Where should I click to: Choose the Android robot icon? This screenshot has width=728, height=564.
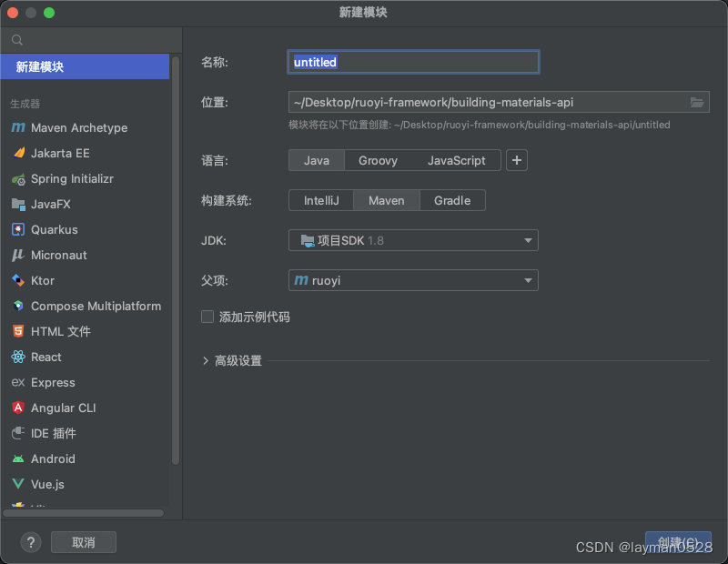click(18, 458)
